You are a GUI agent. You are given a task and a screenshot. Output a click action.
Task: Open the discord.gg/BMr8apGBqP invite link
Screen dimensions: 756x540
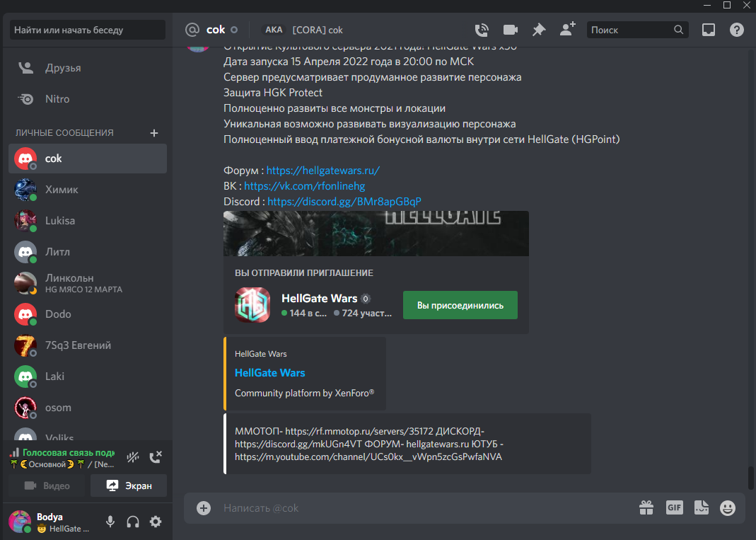click(x=344, y=201)
